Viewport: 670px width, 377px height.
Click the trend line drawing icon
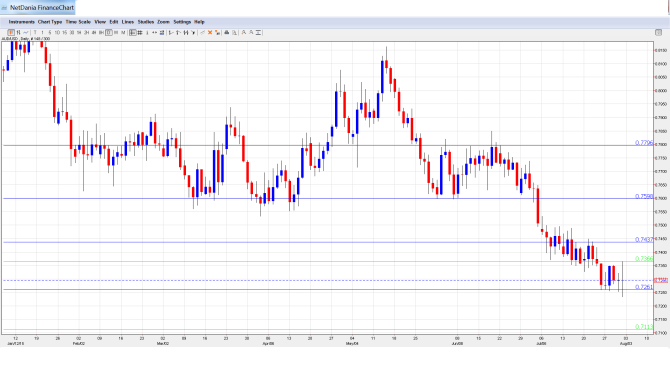click(171, 32)
